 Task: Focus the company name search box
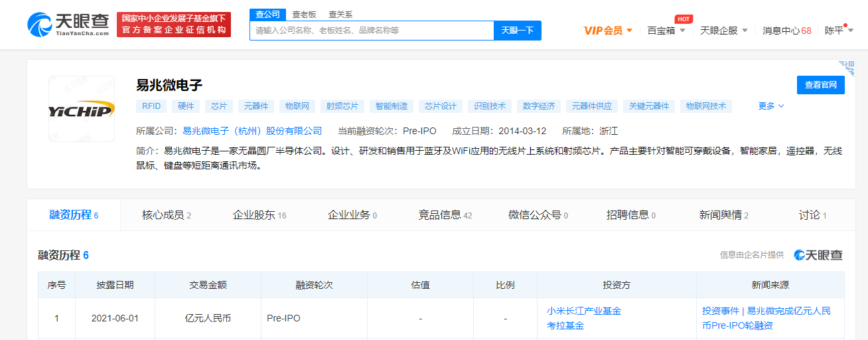372,31
